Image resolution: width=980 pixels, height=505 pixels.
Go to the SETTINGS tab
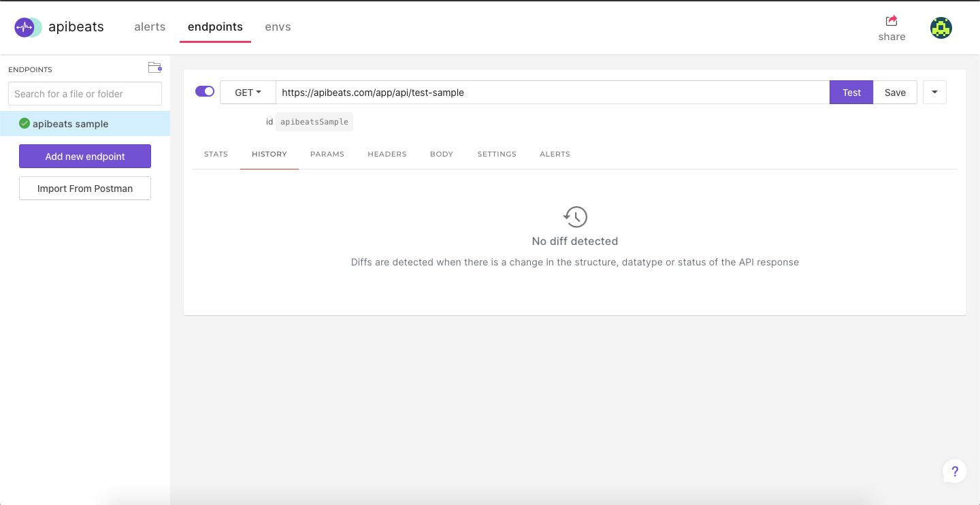(x=497, y=154)
